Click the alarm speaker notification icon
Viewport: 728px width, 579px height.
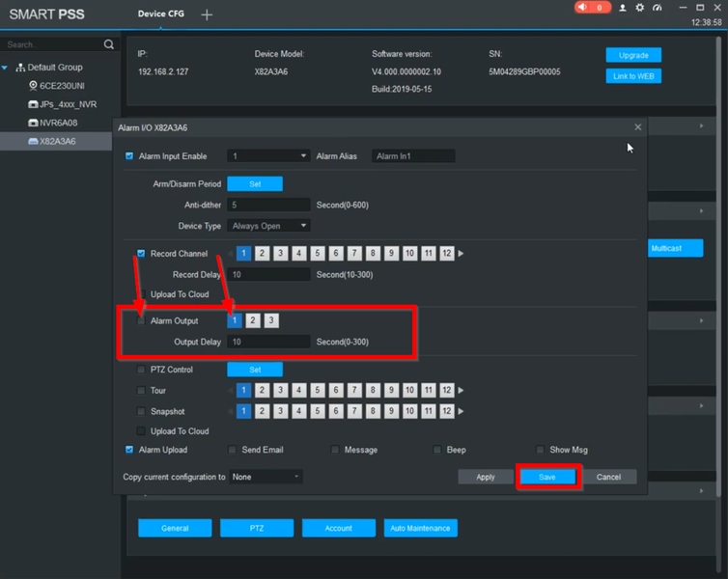pos(584,8)
